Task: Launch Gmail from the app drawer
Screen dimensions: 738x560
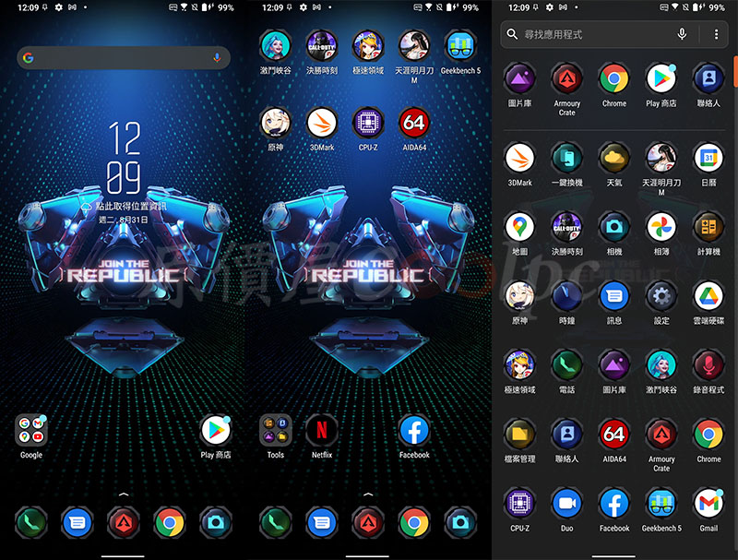Action: (708, 504)
